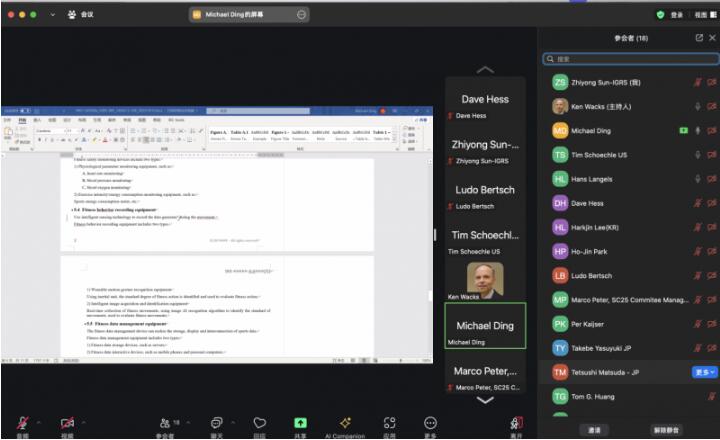The image size is (720, 440).
Task: Open the participants panel button in toolbar
Action: [164, 424]
